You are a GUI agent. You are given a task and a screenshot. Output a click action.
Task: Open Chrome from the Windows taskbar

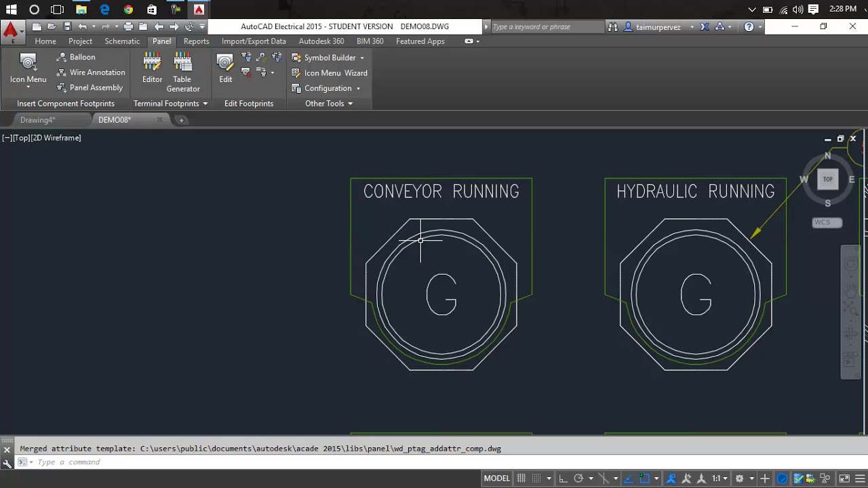[128, 9]
